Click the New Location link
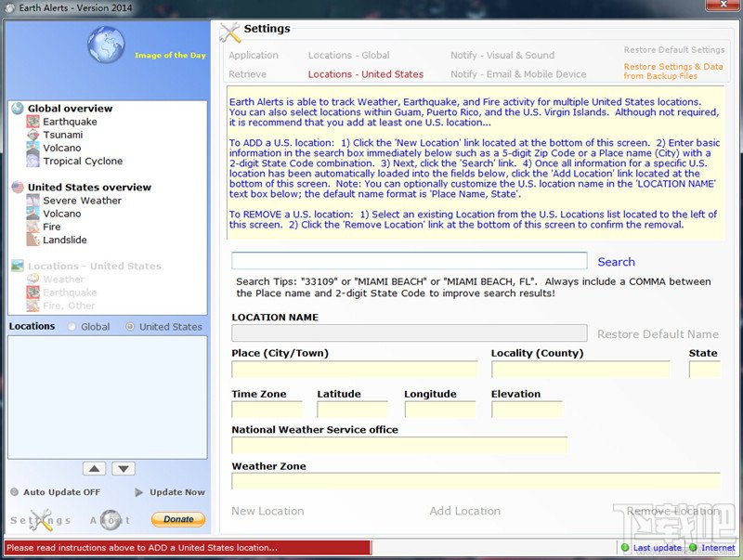Screen dimensions: 743x560 click(x=267, y=511)
